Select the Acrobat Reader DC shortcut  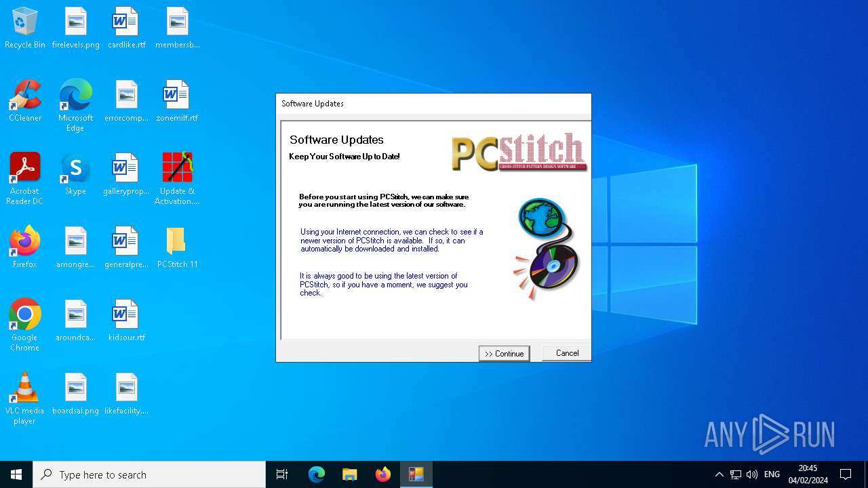[25, 180]
